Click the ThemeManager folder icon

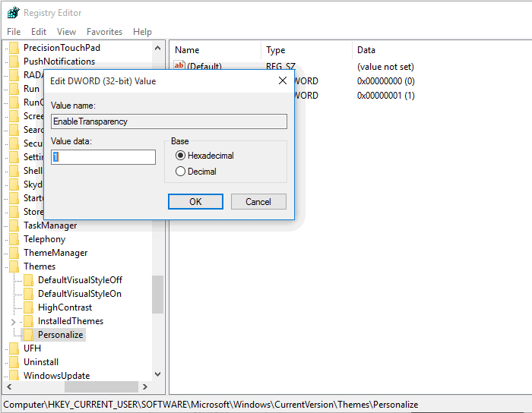click(14, 253)
